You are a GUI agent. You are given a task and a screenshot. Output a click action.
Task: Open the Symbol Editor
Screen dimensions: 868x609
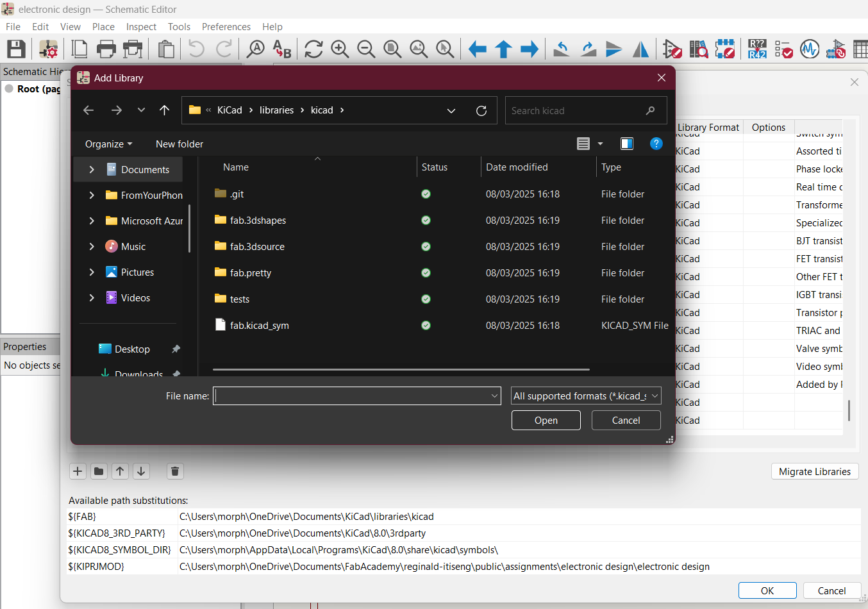pos(672,49)
